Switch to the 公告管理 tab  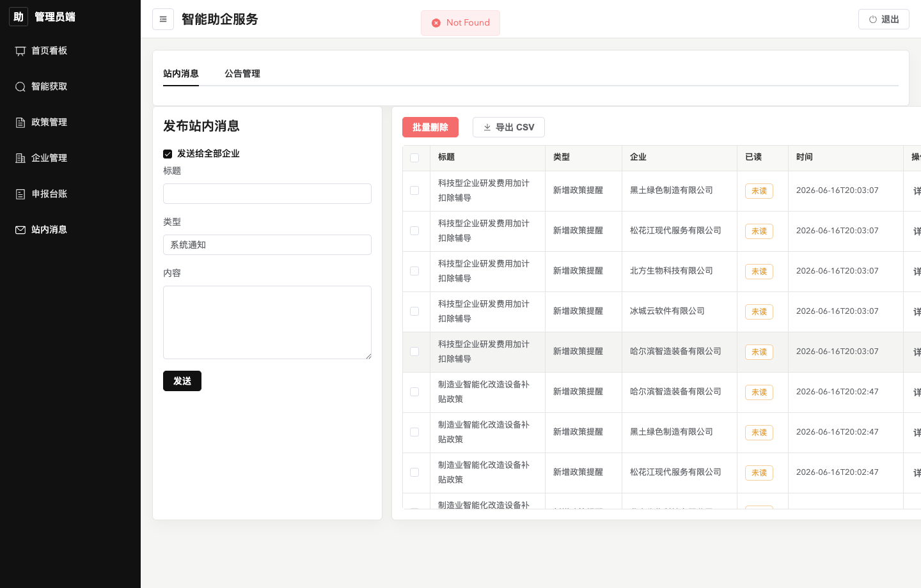[x=242, y=73]
